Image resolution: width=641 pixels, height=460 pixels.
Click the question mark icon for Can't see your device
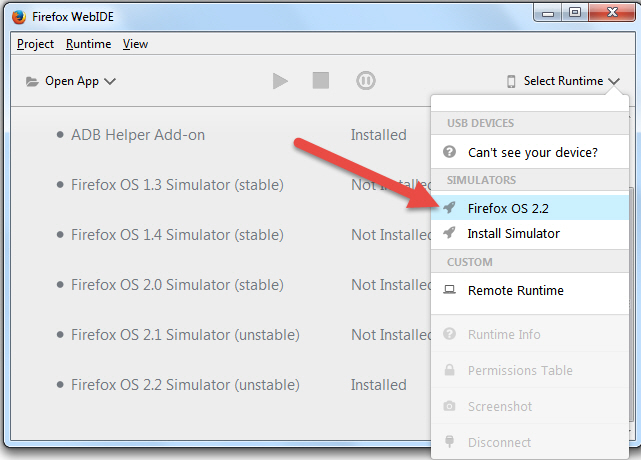click(449, 152)
